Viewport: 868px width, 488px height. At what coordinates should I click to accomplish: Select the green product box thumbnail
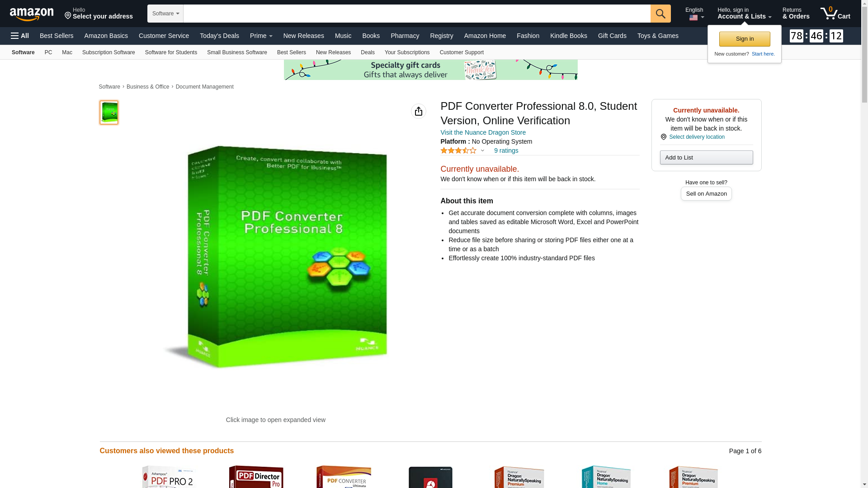(109, 113)
